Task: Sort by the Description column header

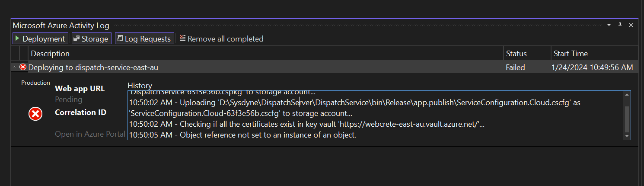Action: point(50,54)
